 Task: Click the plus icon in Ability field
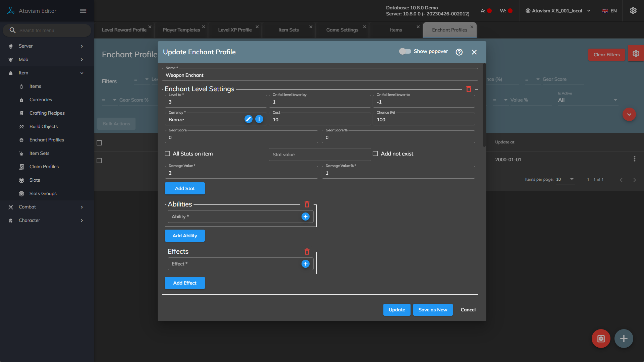pyautogui.click(x=305, y=217)
